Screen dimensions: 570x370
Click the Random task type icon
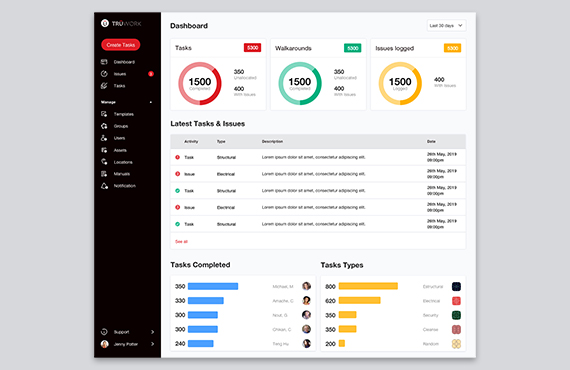click(456, 344)
